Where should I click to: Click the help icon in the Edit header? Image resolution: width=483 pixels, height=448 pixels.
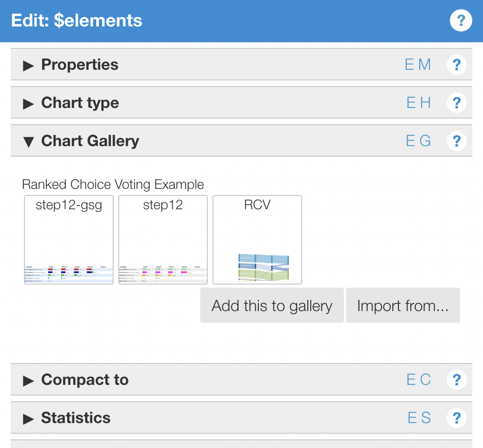click(x=461, y=21)
